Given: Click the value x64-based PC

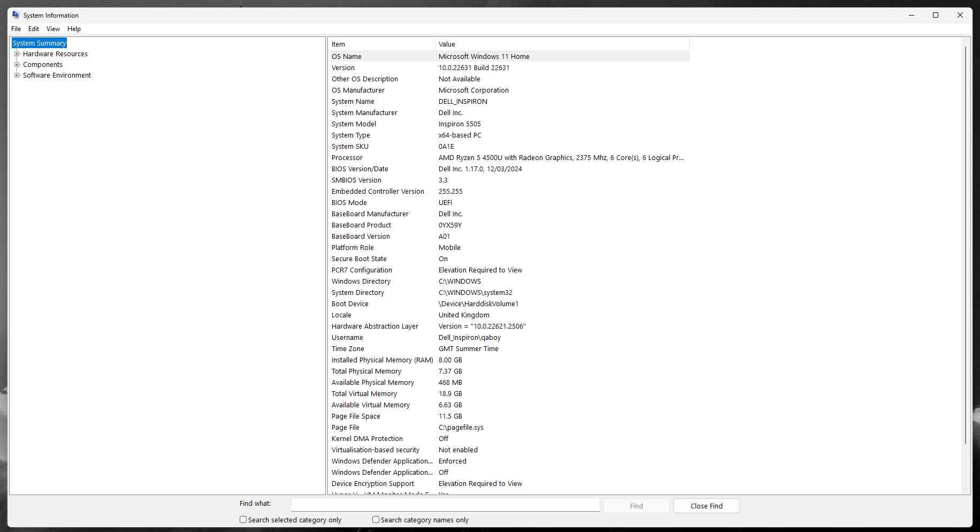Looking at the screenshot, I should 460,135.
